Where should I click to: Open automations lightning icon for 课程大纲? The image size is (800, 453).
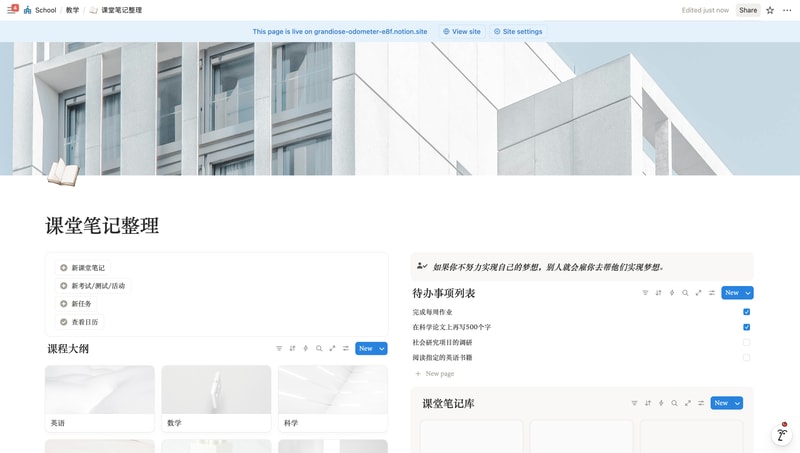coord(306,348)
